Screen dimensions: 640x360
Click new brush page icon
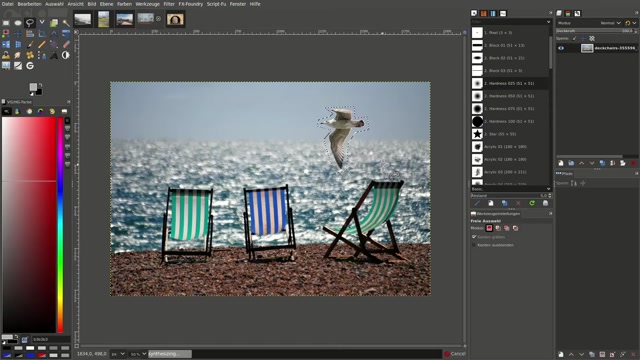point(491,203)
